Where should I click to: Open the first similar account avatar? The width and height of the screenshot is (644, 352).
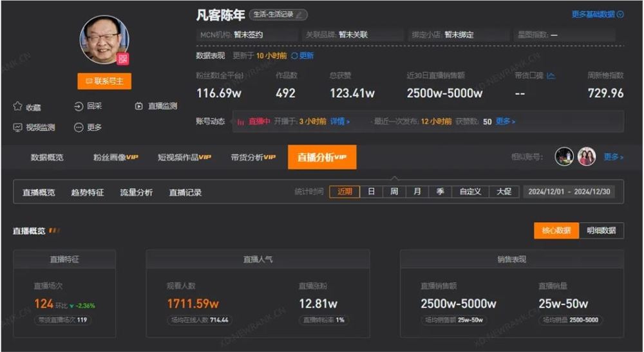(564, 157)
